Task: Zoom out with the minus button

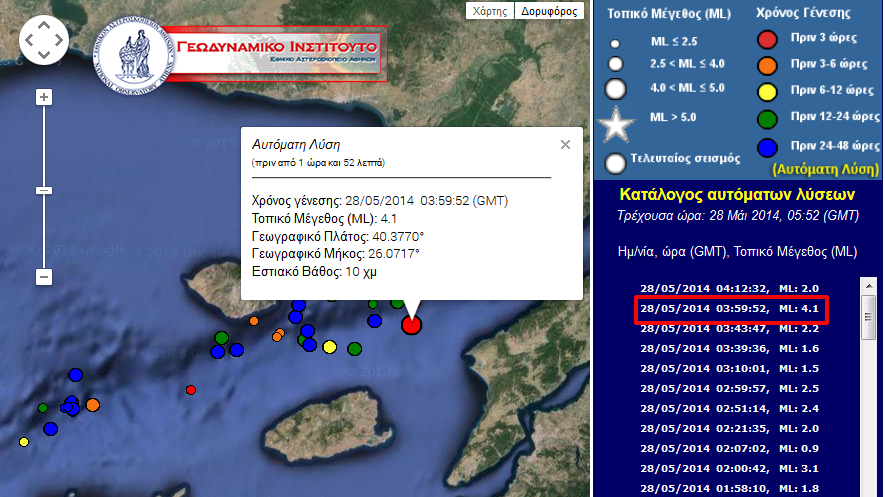Action: [x=44, y=277]
